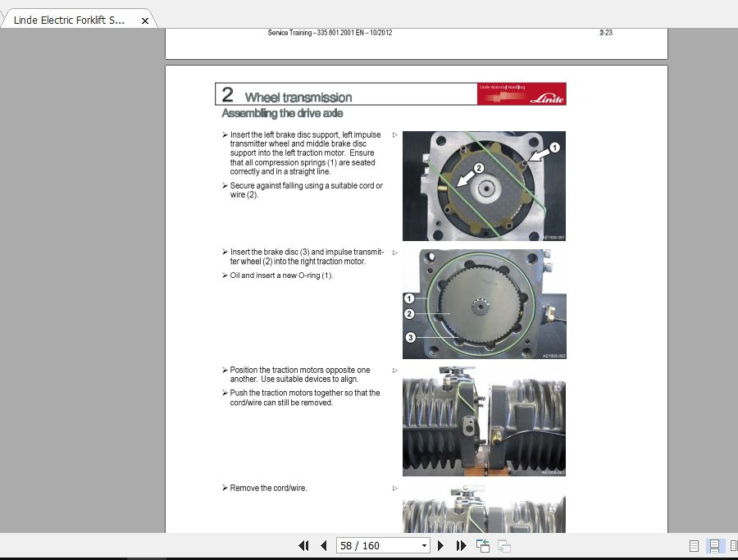Switch to single page layout

click(694, 546)
